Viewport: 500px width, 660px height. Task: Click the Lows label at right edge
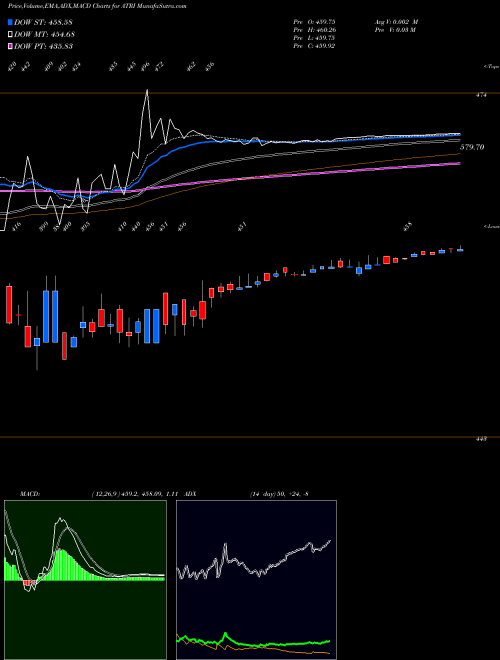tap(491, 226)
